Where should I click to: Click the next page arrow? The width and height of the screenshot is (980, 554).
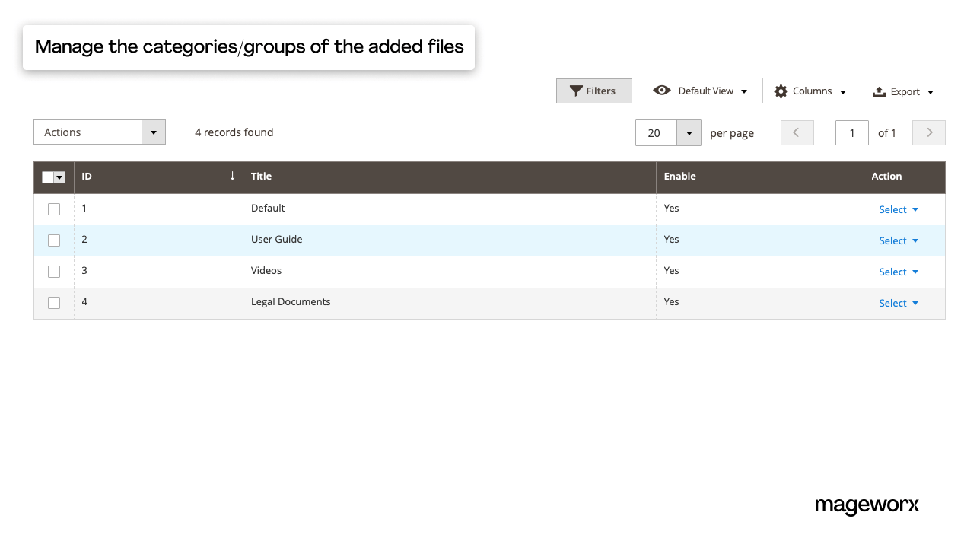[x=928, y=132]
